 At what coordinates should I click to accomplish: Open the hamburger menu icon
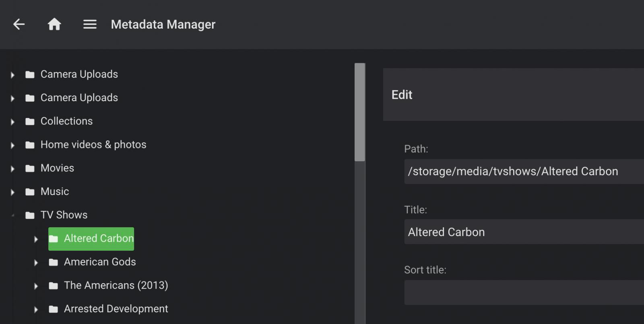click(90, 25)
